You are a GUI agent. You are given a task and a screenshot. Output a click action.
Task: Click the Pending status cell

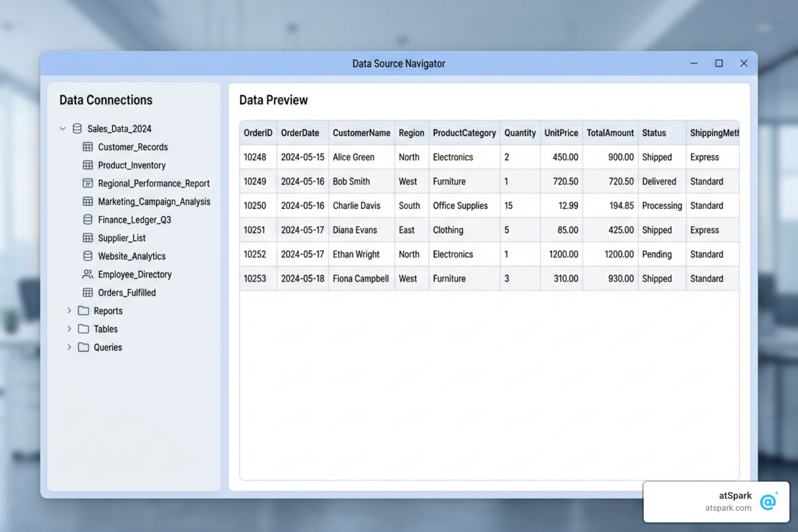pos(662,254)
